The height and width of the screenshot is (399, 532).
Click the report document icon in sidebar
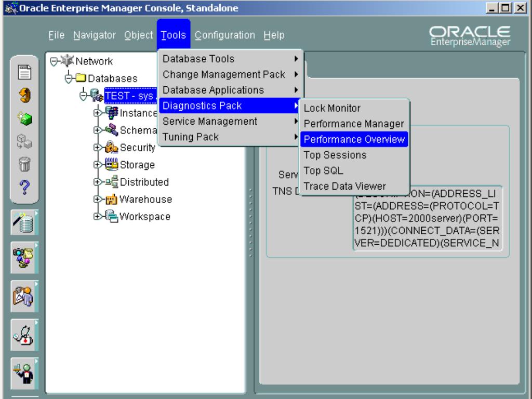pos(24,72)
